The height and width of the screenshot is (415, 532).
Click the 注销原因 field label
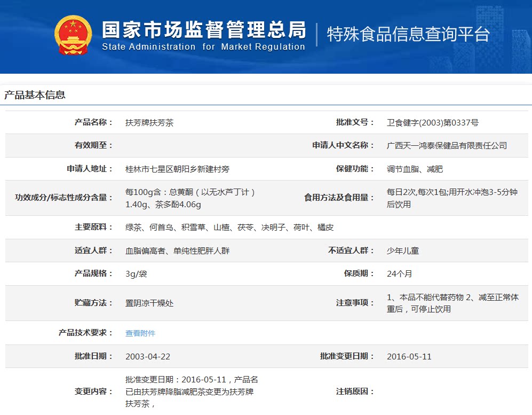click(355, 391)
